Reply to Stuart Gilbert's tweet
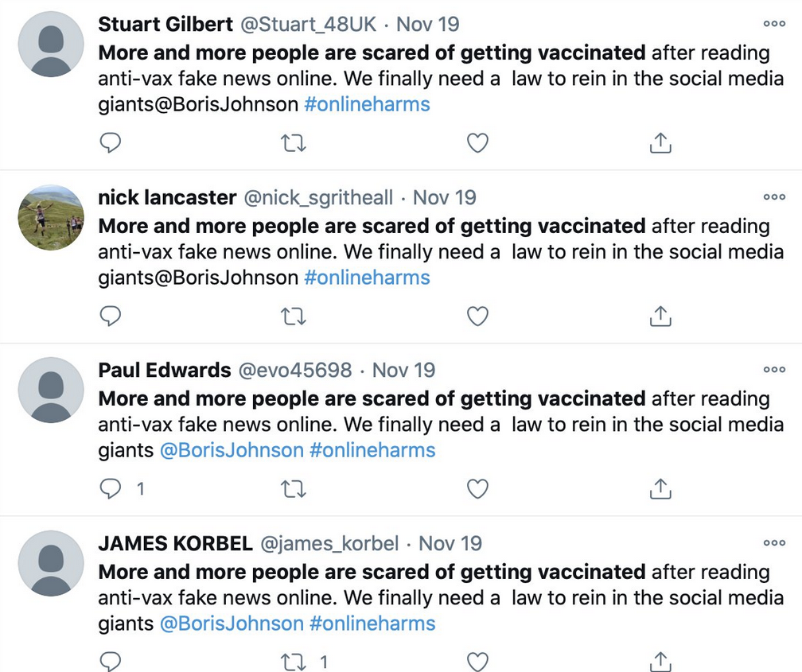 [110, 142]
